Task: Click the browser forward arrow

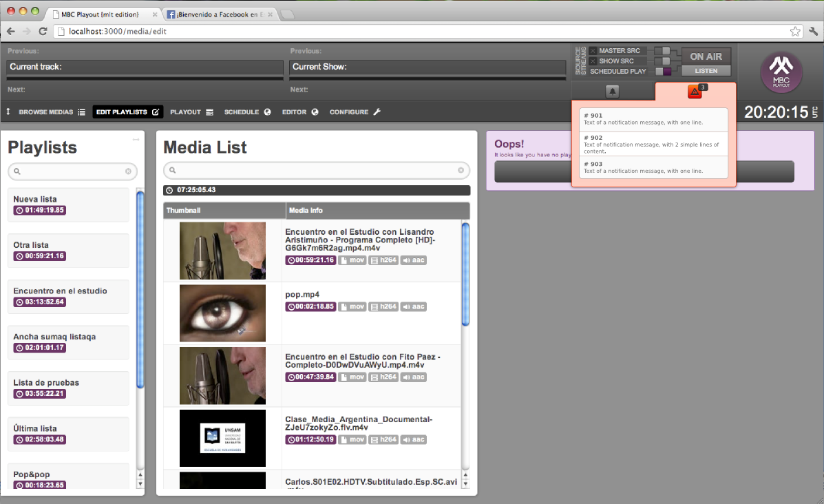Action: click(x=26, y=32)
